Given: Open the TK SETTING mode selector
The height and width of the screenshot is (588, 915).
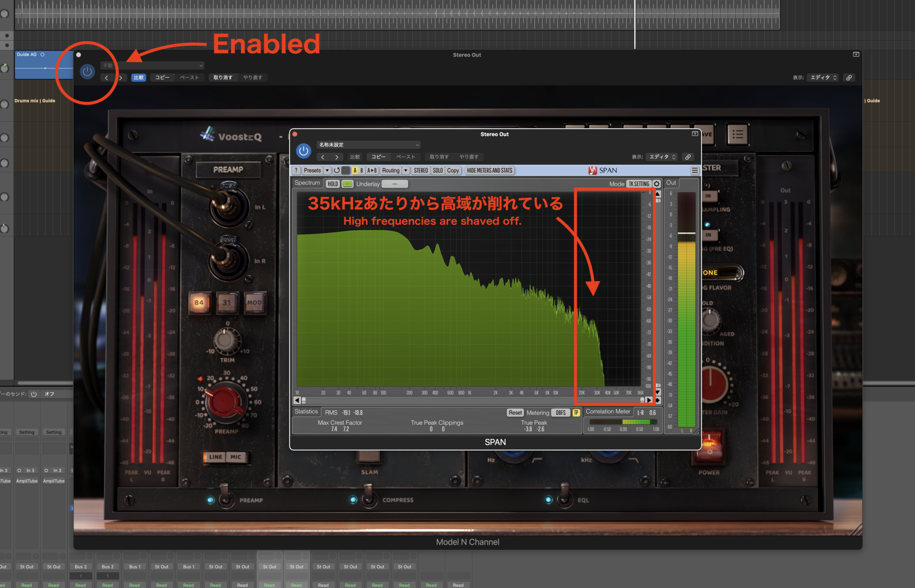Looking at the screenshot, I should tap(639, 184).
